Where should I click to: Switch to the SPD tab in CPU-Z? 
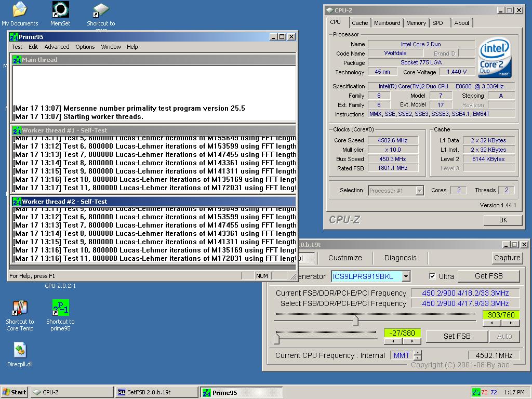click(x=437, y=23)
